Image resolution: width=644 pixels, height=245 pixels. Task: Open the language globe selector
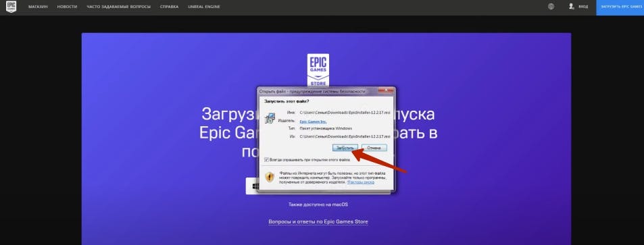(551, 7)
